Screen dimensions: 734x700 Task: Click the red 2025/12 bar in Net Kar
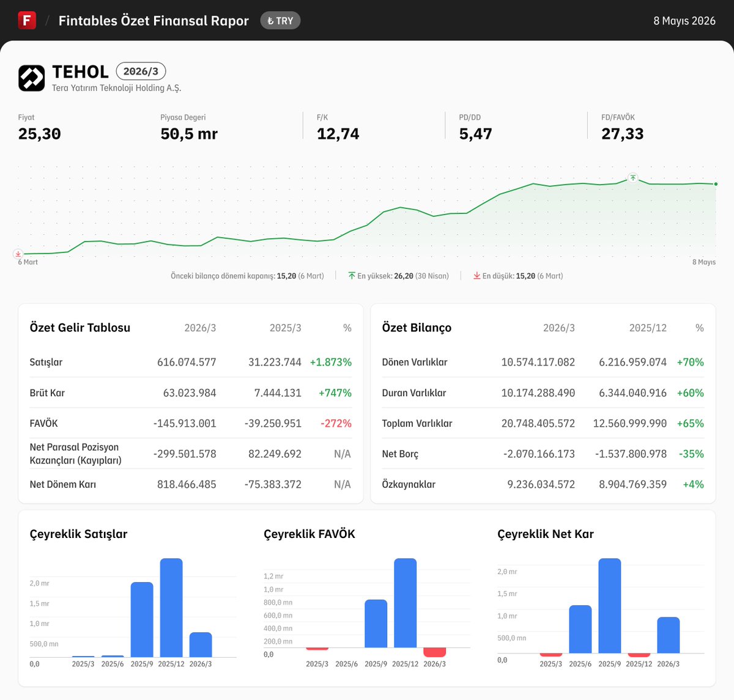[639, 655]
